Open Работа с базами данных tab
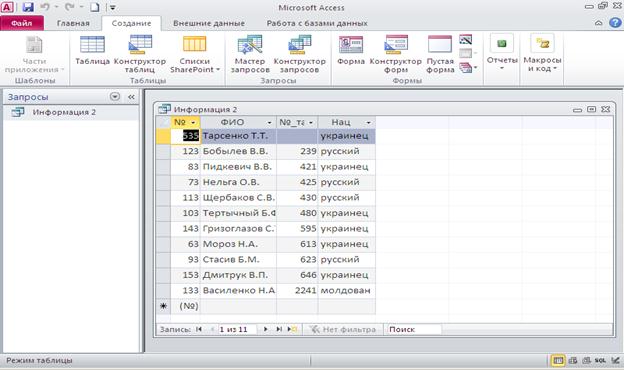 point(317,23)
